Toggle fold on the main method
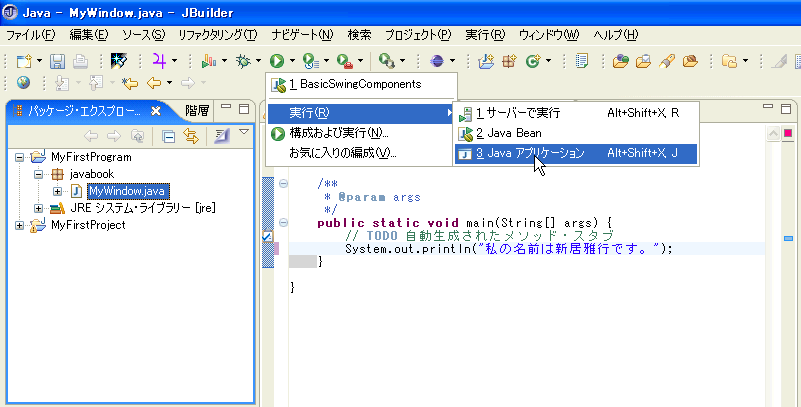This screenshot has width=801, height=407. point(285,222)
